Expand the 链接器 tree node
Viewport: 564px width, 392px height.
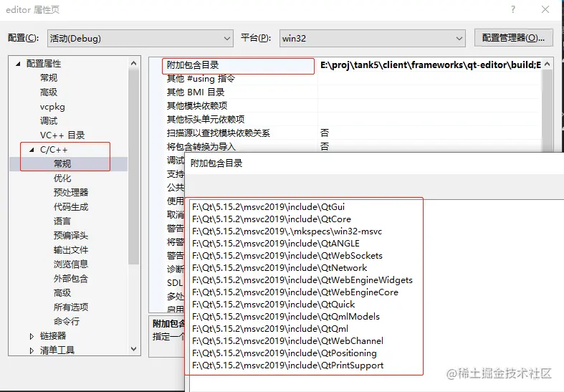click(32, 336)
